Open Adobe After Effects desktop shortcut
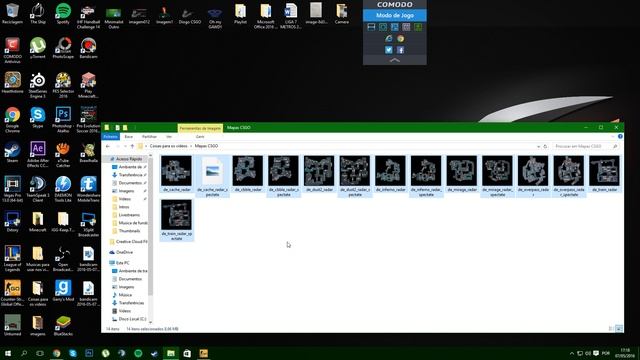The width and height of the screenshot is (640, 360). tap(38, 155)
